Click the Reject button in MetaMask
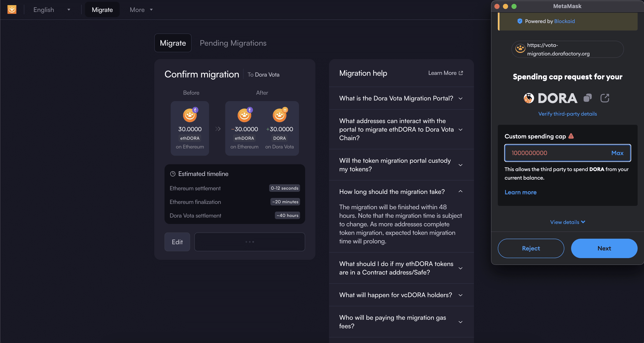This screenshot has width=644, height=343. coord(531,248)
